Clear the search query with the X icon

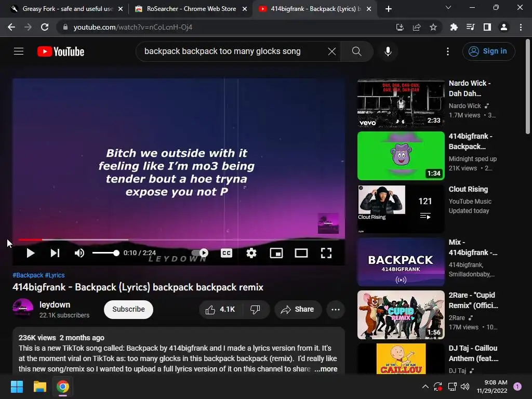pos(332,51)
